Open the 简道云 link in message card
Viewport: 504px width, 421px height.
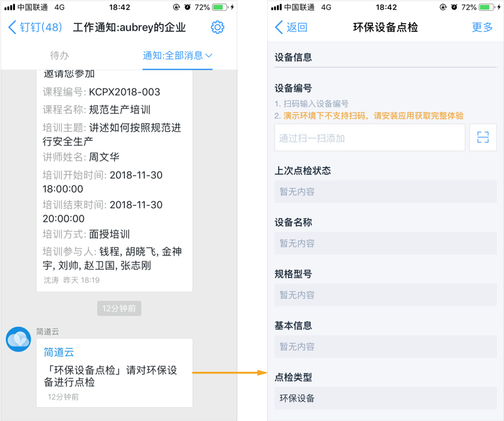[59, 352]
